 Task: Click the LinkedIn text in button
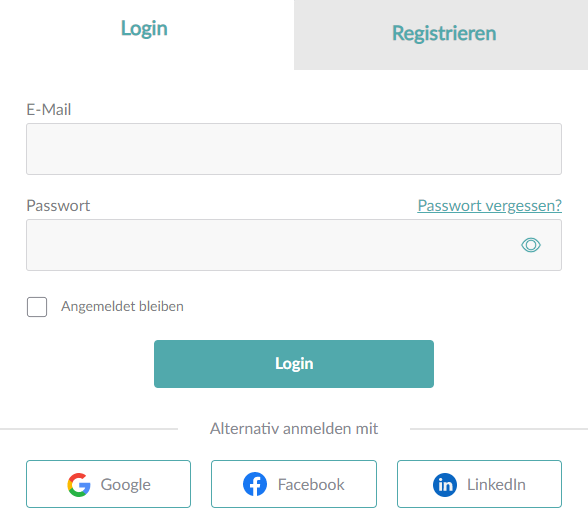(496, 484)
